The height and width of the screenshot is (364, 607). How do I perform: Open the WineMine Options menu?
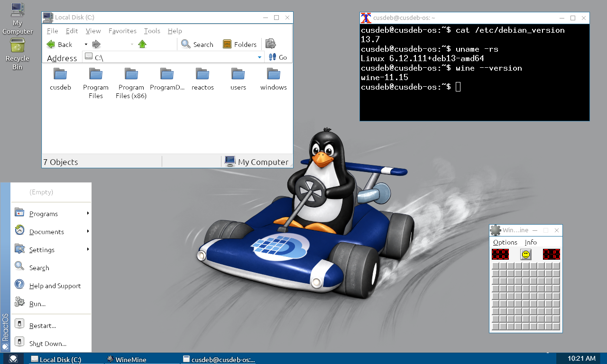(x=505, y=242)
